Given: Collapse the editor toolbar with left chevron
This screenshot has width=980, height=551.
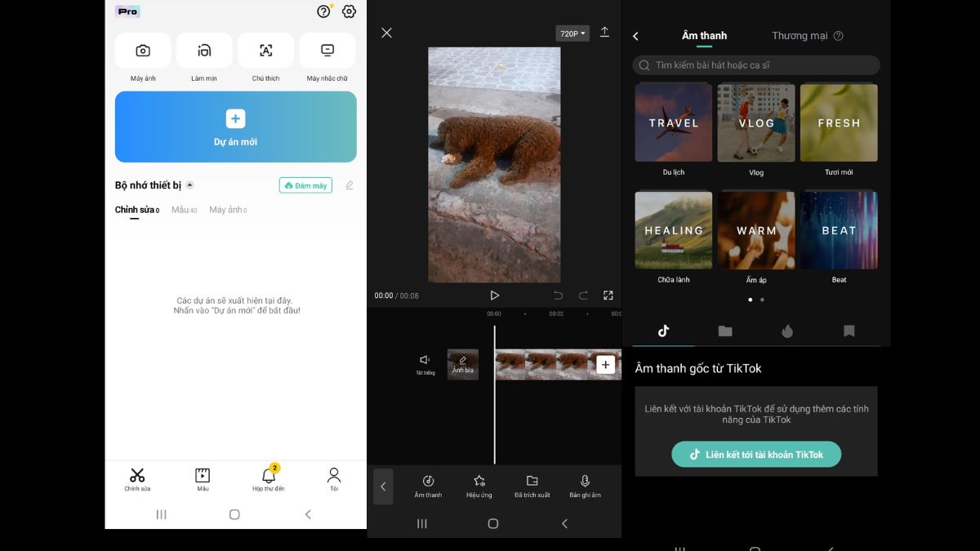Looking at the screenshot, I should (383, 487).
